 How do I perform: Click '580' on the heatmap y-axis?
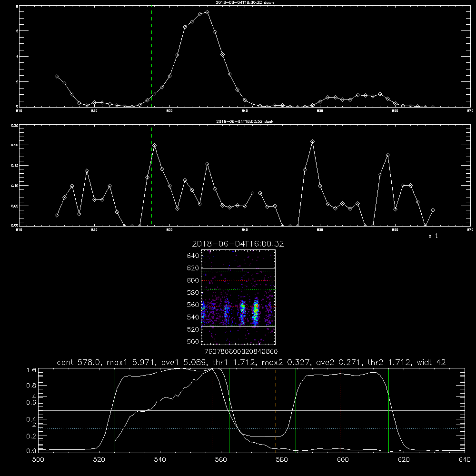tap(193, 293)
